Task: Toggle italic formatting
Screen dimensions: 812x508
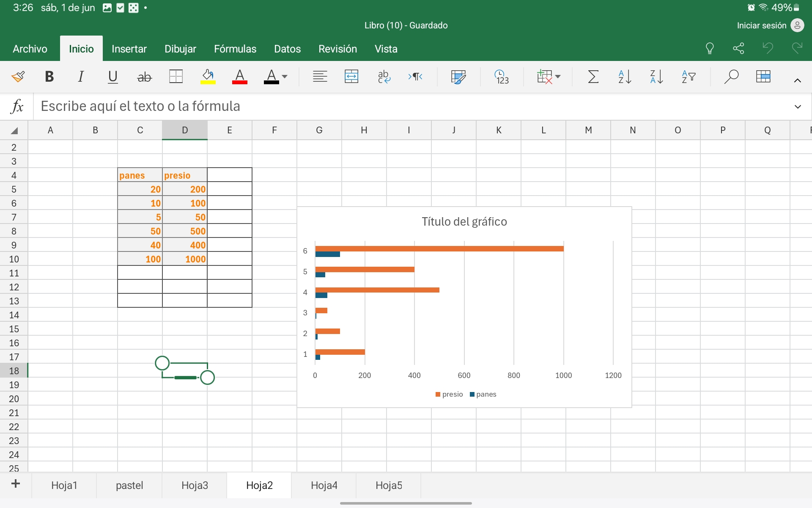Action: click(81, 77)
